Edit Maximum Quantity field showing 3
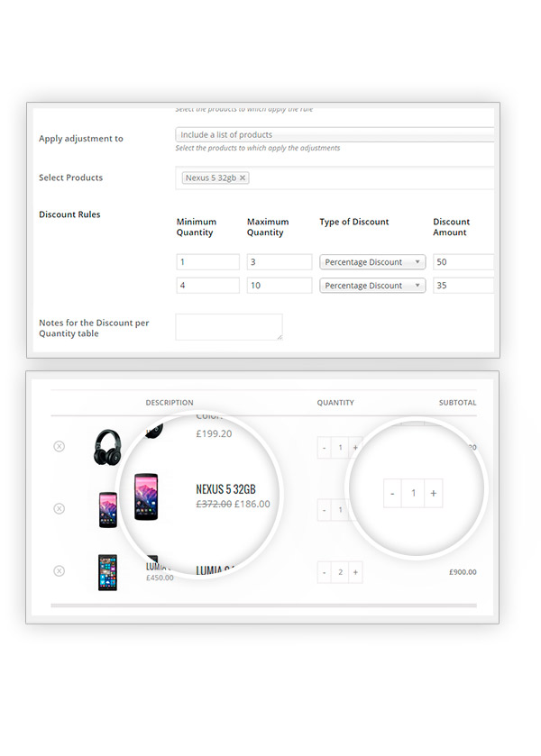The width and height of the screenshot is (541, 756). coord(280,262)
